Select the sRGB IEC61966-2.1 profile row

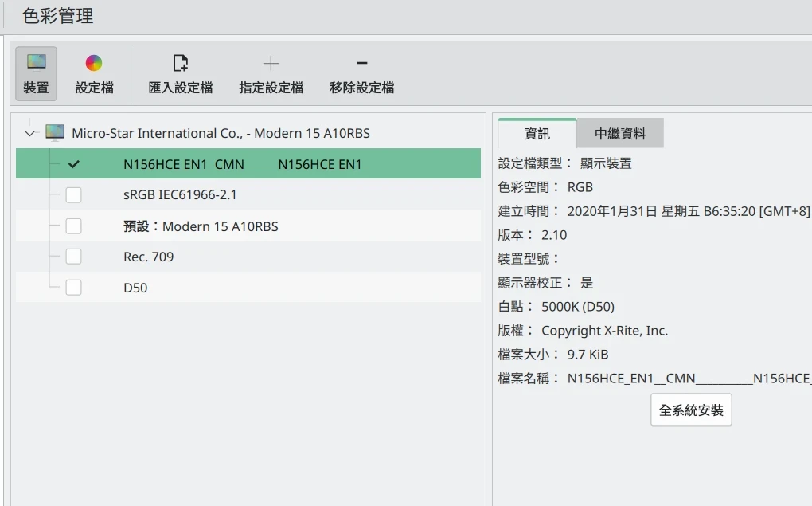click(180, 195)
